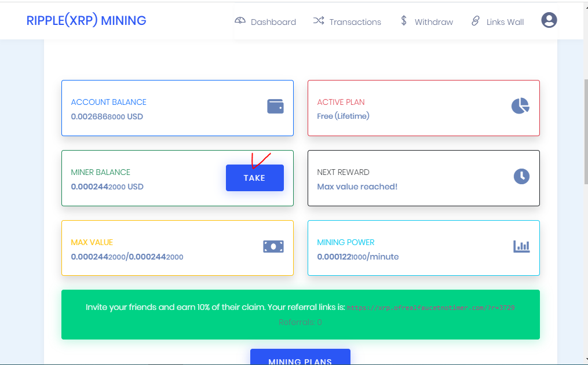Click the 'Max value reached!' text

click(x=357, y=187)
